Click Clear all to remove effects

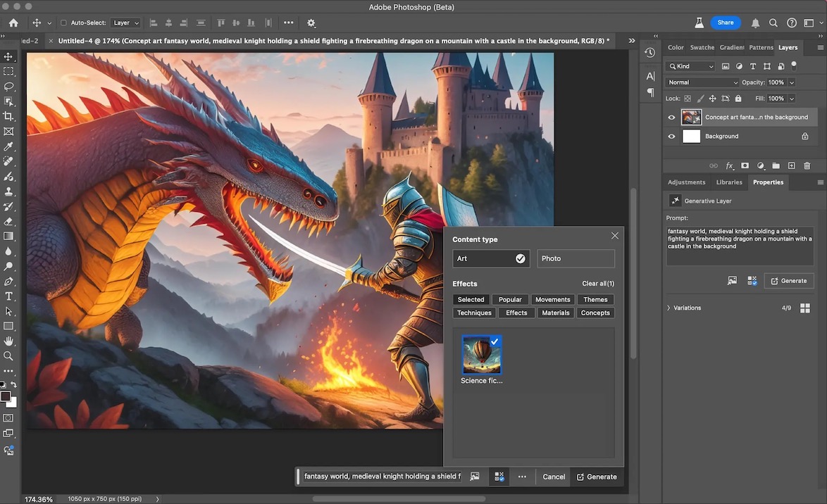(x=597, y=283)
